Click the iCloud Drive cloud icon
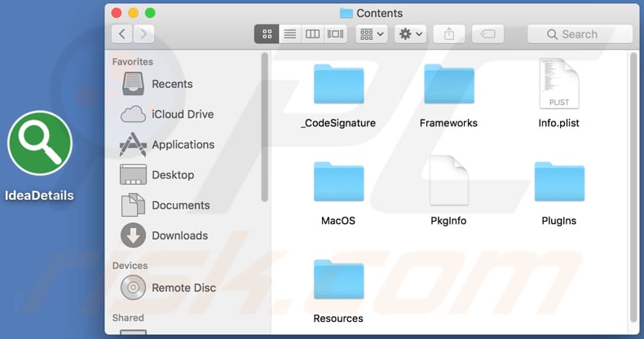This screenshot has height=339, width=644. coord(133,114)
